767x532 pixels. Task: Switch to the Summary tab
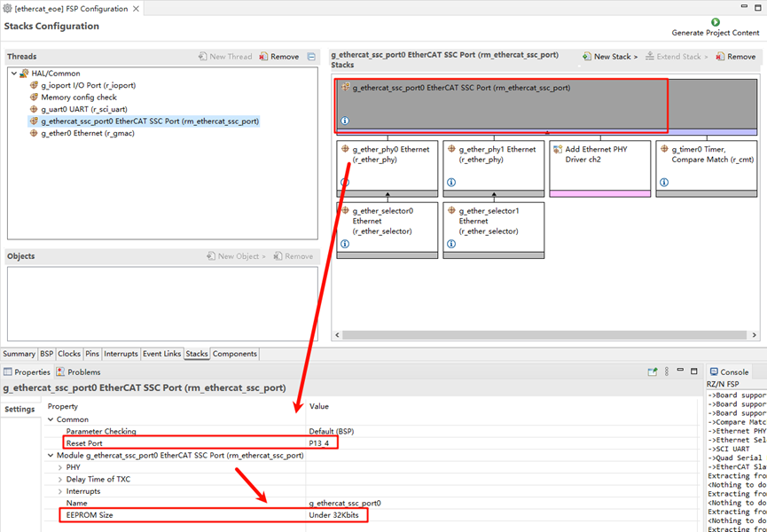tap(20, 354)
